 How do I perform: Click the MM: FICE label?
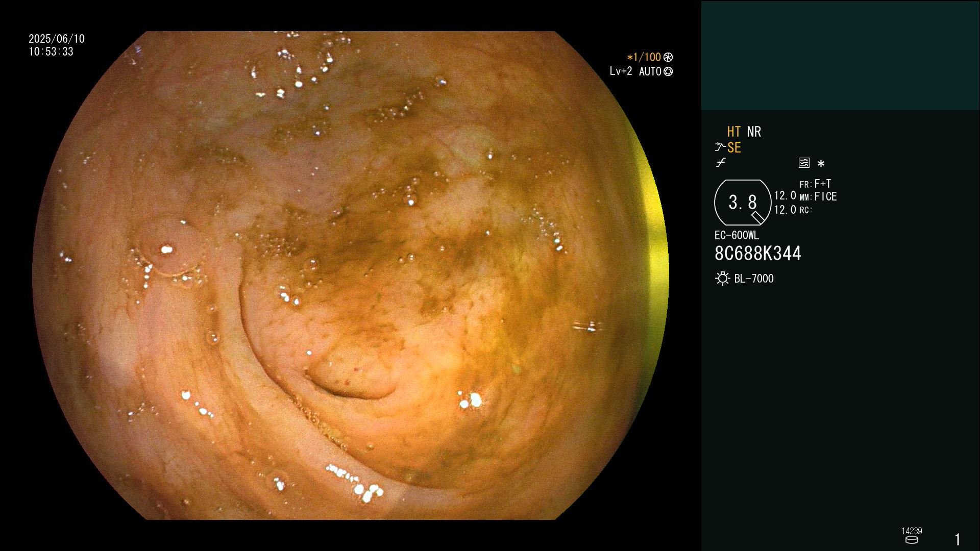pos(818,196)
